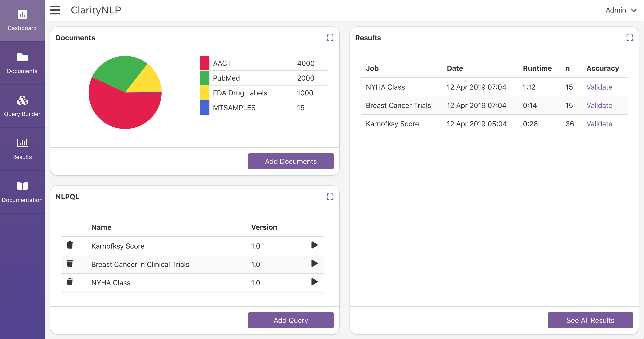Viewport: 644px width, 339px height.
Task: Open the hamburger menu icon
Action: [55, 10]
